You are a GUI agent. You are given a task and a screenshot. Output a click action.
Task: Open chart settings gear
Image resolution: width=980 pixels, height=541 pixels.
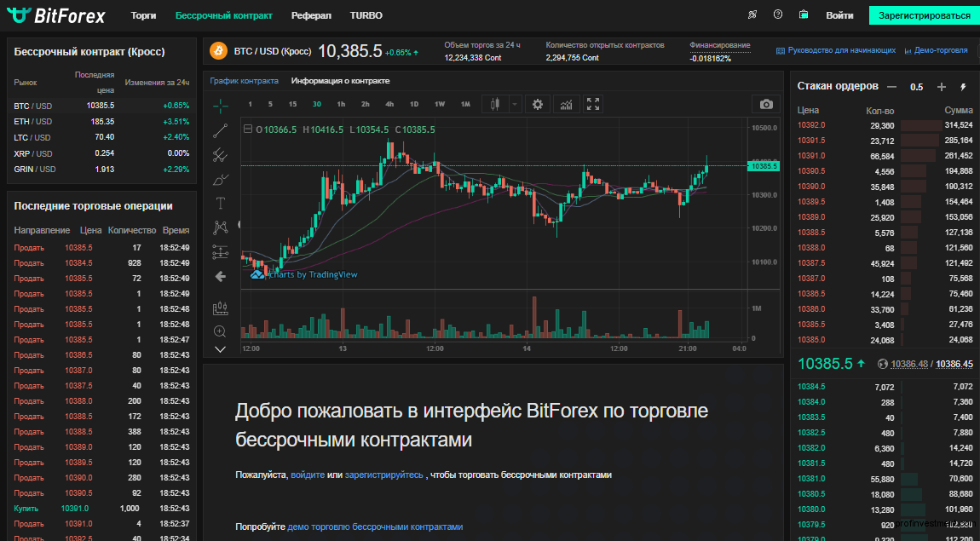tap(538, 104)
